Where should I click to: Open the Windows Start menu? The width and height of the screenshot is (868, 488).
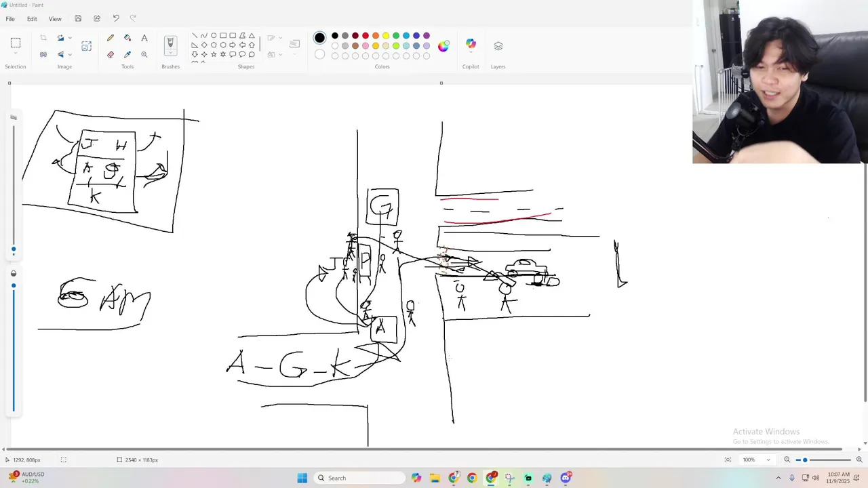(x=302, y=478)
